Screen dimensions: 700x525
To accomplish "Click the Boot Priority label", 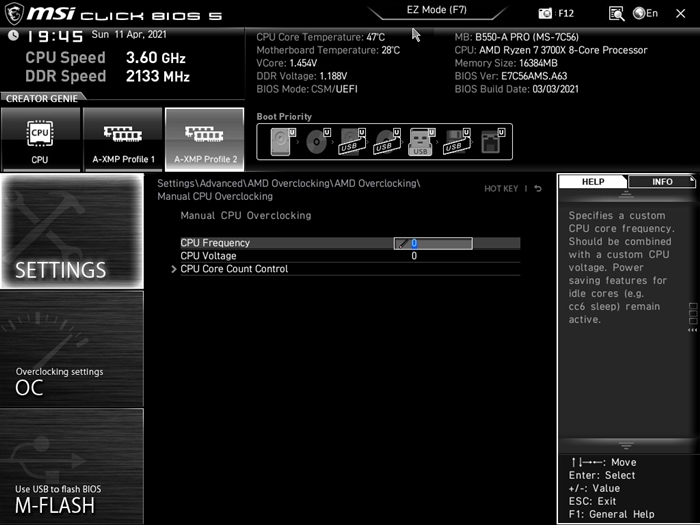I will [x=284, y=117].
